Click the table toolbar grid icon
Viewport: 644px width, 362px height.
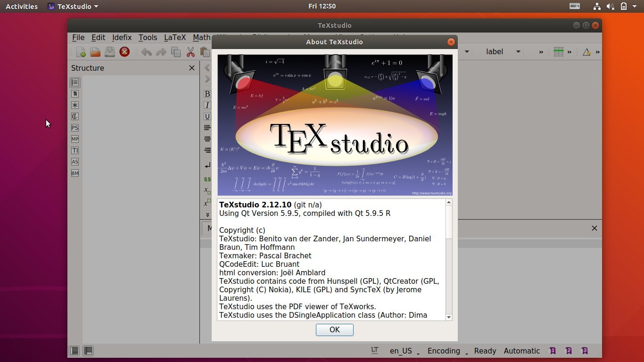click(x=559, y=52)
